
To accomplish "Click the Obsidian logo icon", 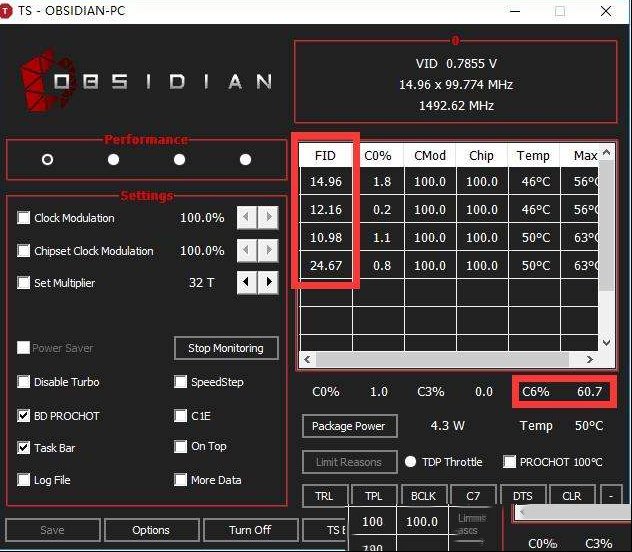I will tap(48, 82).
